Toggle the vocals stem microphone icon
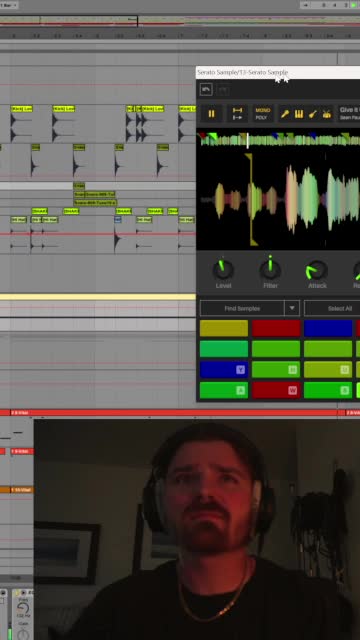The image size is (360, 640). pyautogui.click(x=285, y=114)
